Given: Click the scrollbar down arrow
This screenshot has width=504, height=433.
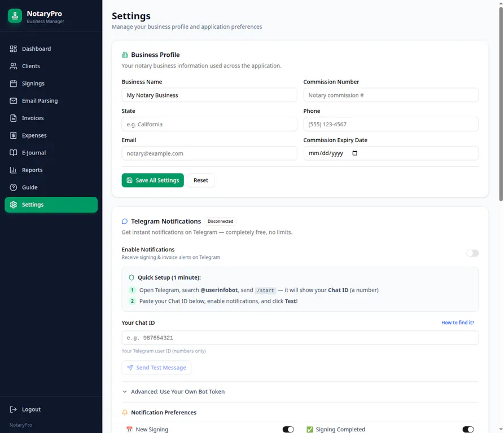Looking at the screenshot, I should point(501,430).
